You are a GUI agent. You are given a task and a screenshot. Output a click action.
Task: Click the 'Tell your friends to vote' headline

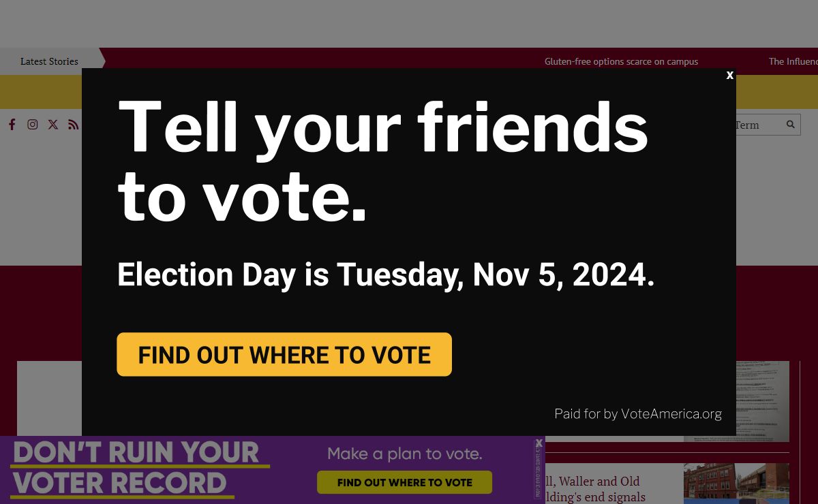[x=382, y=161]
